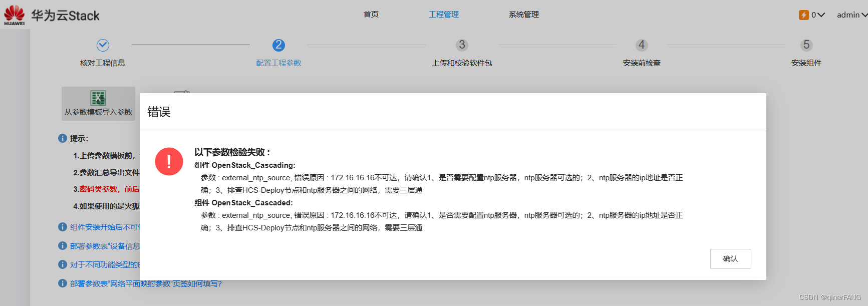Open the 系统管理 menu
868x306 pixels.
click(524, 15)
